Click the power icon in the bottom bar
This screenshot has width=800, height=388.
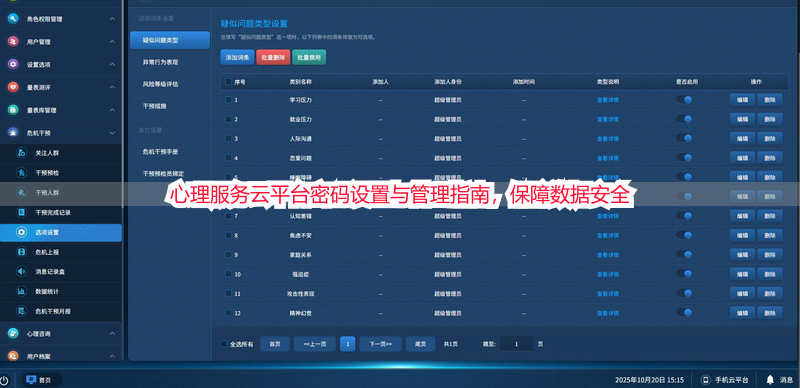click(x=4, y=380)
